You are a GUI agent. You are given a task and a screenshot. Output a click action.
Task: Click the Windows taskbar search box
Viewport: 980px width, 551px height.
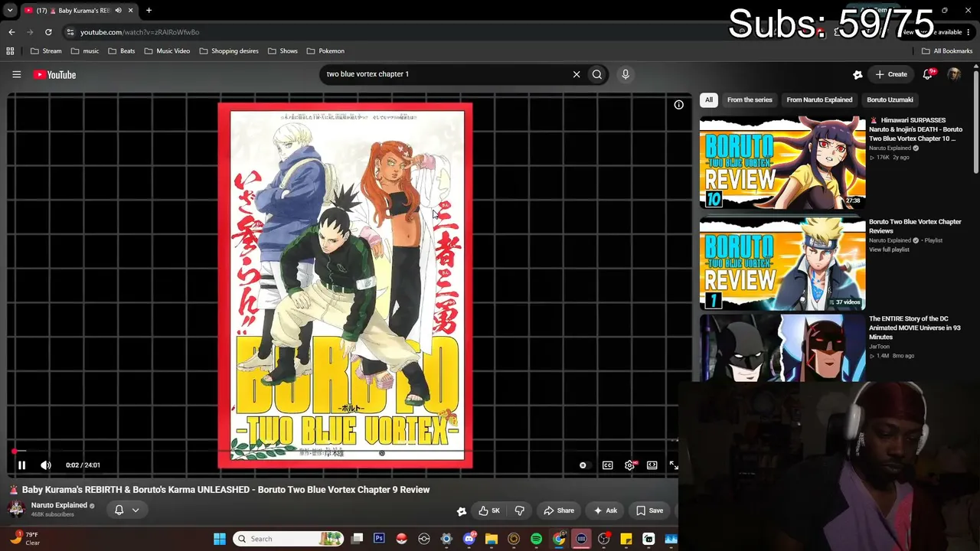click(x=289, y=539)
